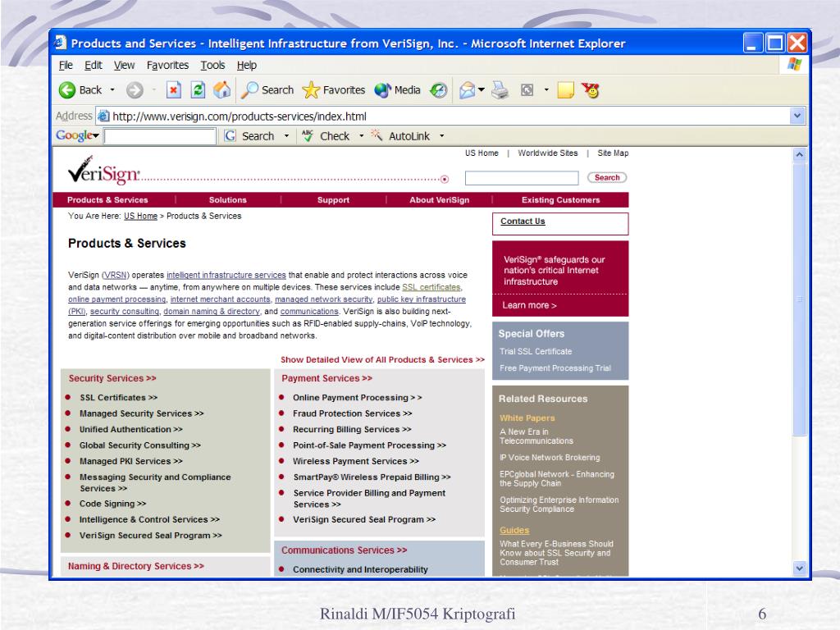Viewport: 840px width, 630px height.
Task: Click the Google toolbar Search button
Action: click(249, 136)
